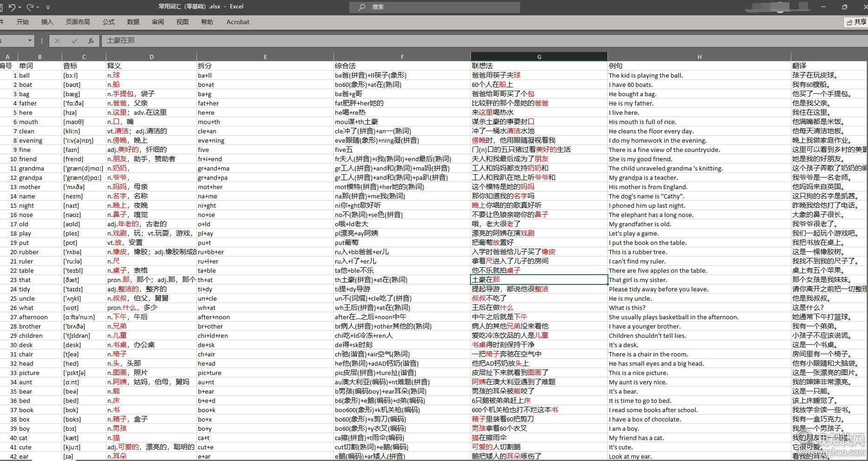Open the 插入 ribbon tab
868x461 pixels.
[x=47, y=22]
